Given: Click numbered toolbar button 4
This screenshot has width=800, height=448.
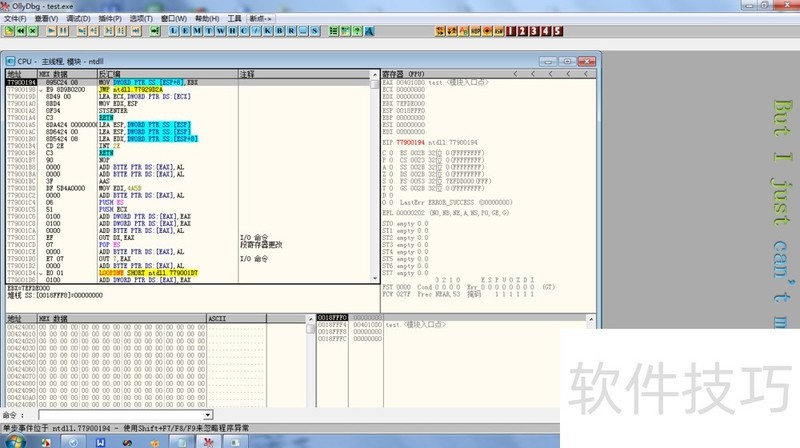Looking at the screenshot, I should [x=546, y=31].
